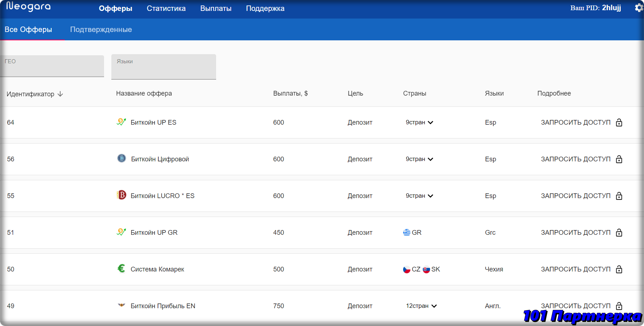Image resolution: width=644 pixels, height=326 pixels.
Task: Expand 9стран list for Биткойн Цифровой
Action: pos(420,159)
